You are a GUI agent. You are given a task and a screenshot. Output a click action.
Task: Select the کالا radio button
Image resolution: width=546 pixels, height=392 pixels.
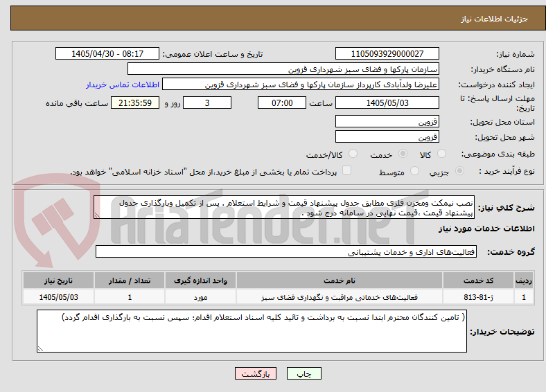(441, 154)
